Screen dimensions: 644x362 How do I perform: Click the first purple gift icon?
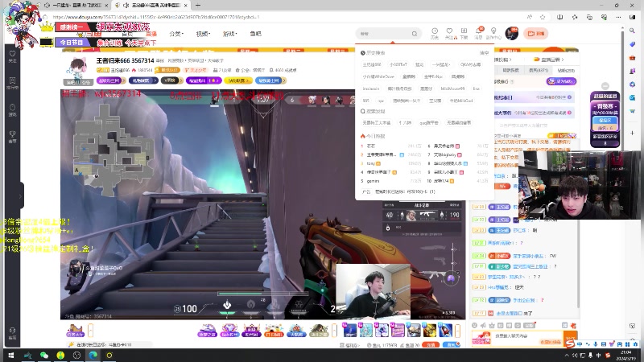click(x=208, y=330)
